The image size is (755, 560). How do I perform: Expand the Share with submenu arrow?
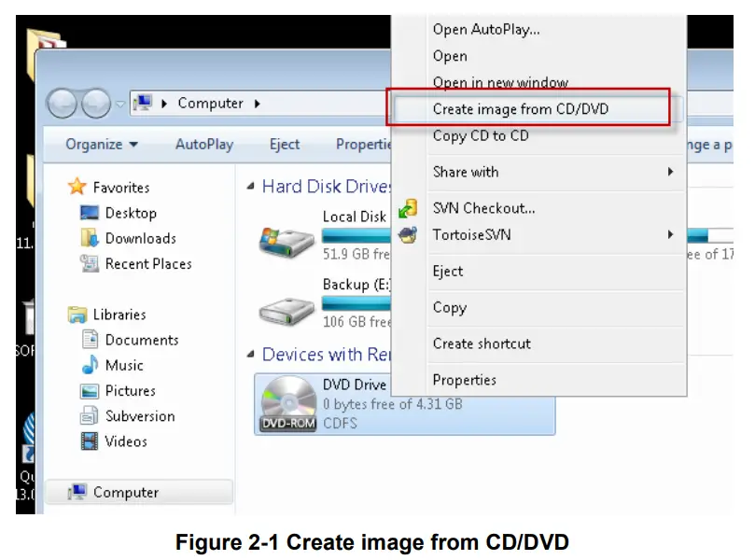[670, 172]
